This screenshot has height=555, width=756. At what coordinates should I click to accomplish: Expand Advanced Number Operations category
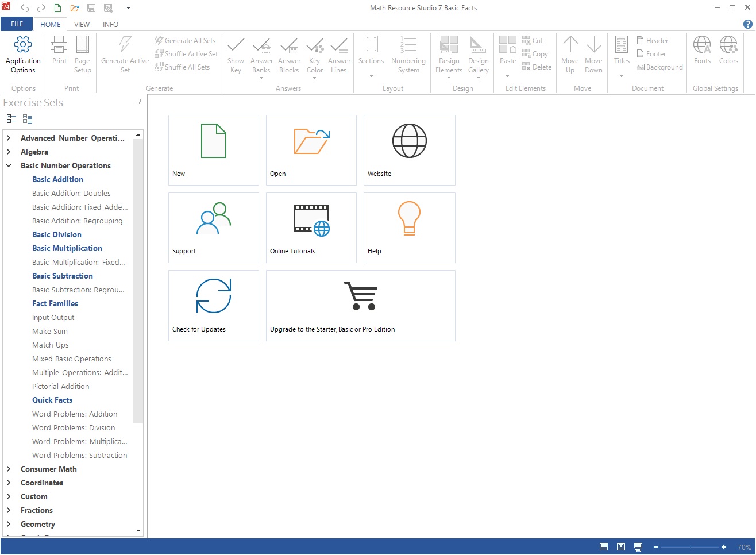[9, 138]
